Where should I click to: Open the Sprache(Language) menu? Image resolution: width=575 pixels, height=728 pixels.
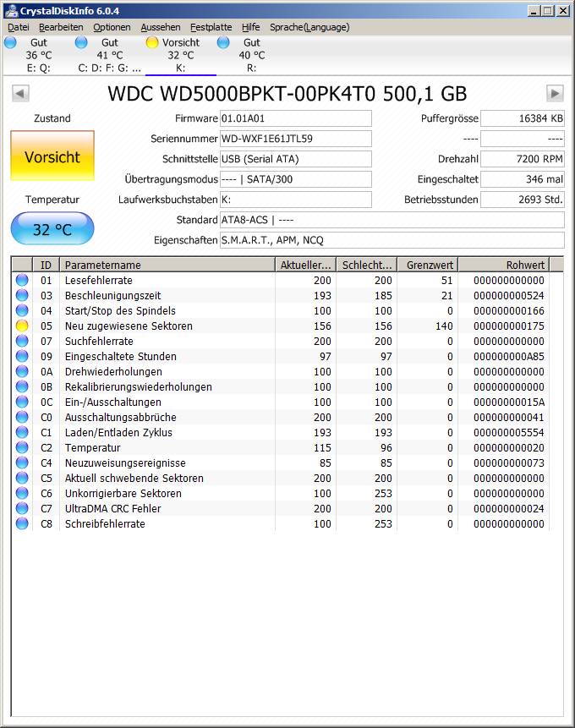click(309, 27)
